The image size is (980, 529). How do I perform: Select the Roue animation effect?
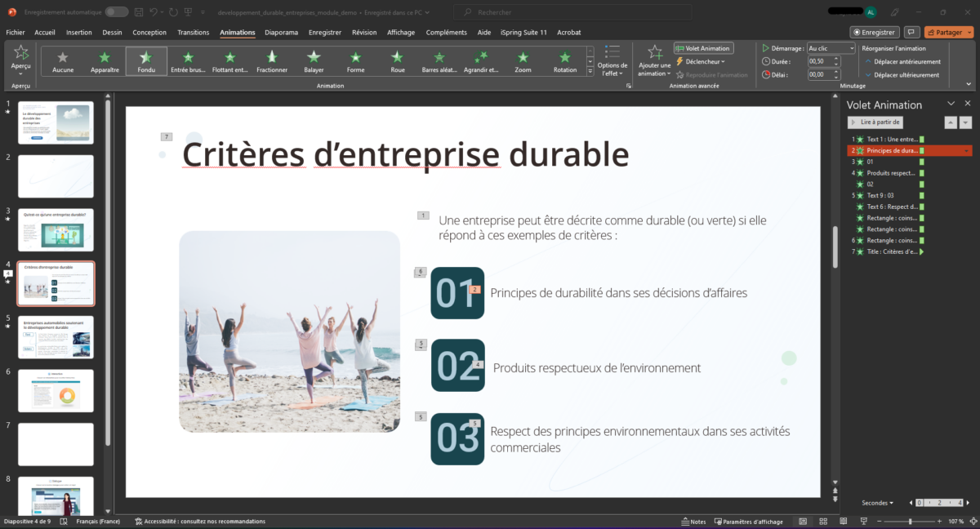point(397,60)
